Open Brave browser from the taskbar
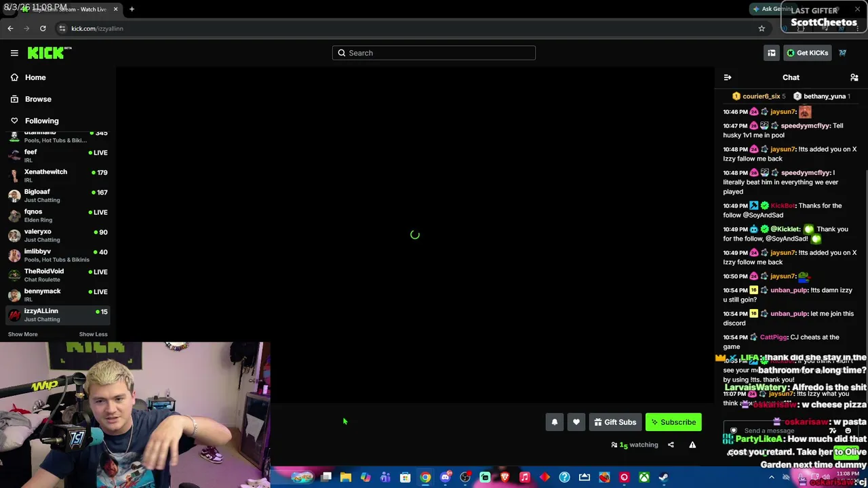 (505, 477)
